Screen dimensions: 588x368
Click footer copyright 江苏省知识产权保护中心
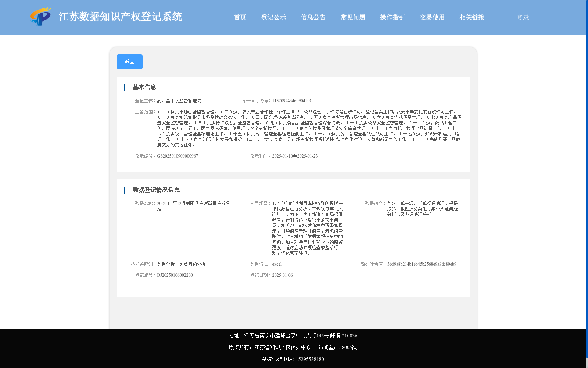click(283, 347)
